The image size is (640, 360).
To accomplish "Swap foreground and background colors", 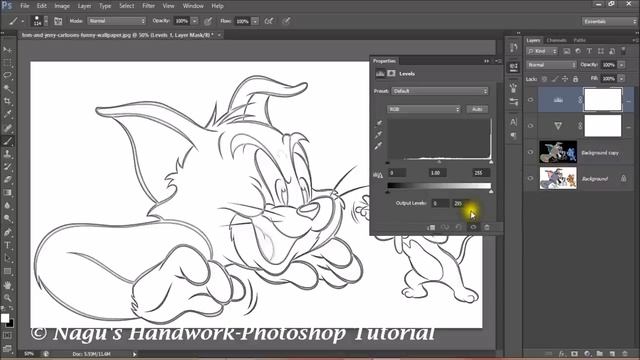I will point(11,308).
